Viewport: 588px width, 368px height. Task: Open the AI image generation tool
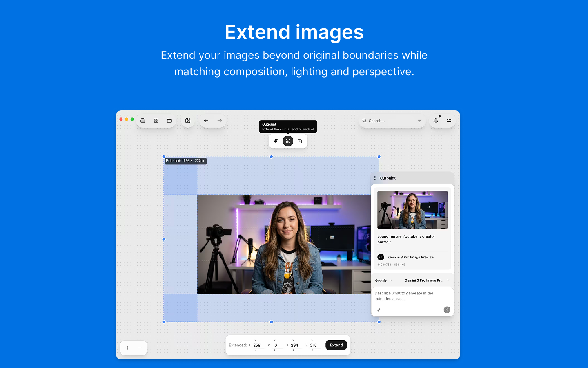pos(187,120)
